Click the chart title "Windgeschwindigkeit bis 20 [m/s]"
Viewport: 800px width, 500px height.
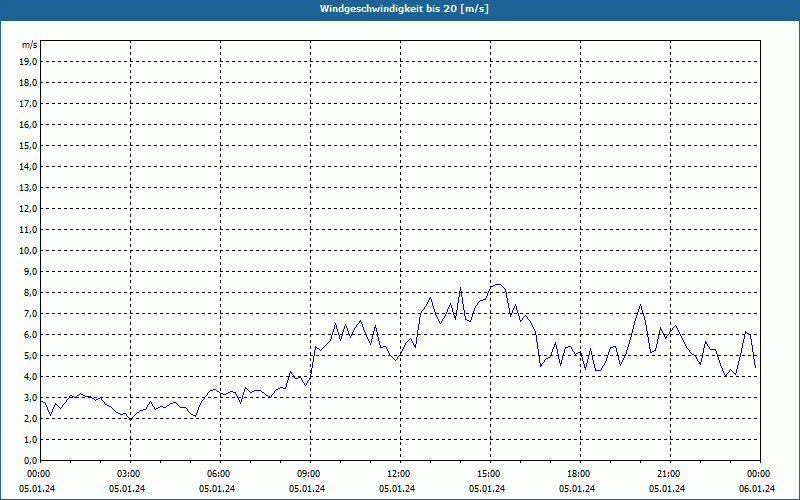coord(404,9)
